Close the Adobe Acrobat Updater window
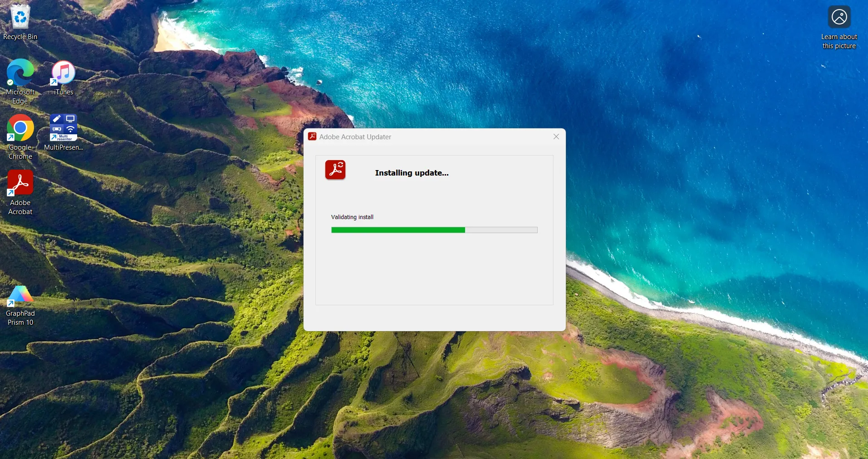The height and width of the screenshot is (459, 868). (x=556, y=136)
